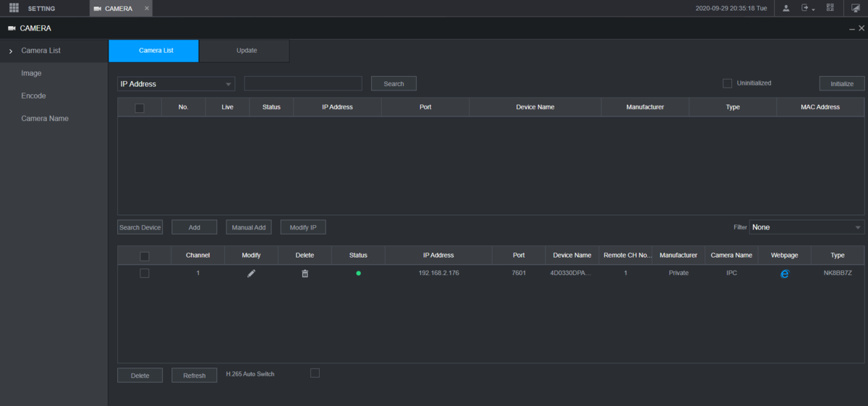Open camera webpage via browser icon
The image size is (868, 406).
pyautogui.click(x=784, y=274)
